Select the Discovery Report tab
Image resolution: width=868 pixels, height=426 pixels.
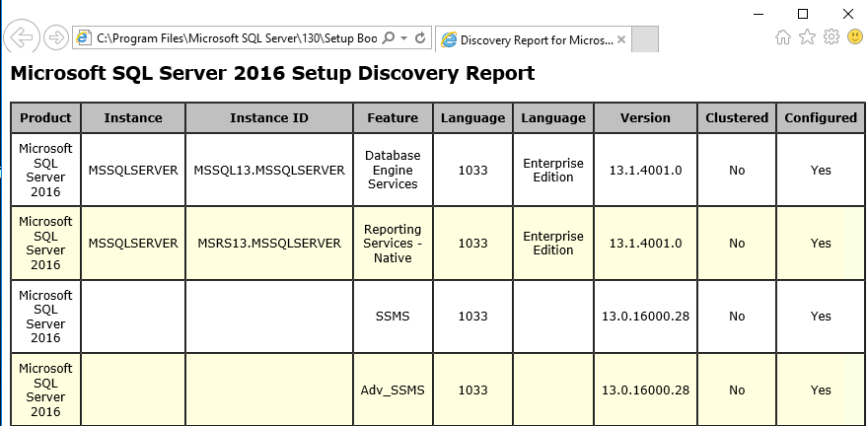coord(533,39)
